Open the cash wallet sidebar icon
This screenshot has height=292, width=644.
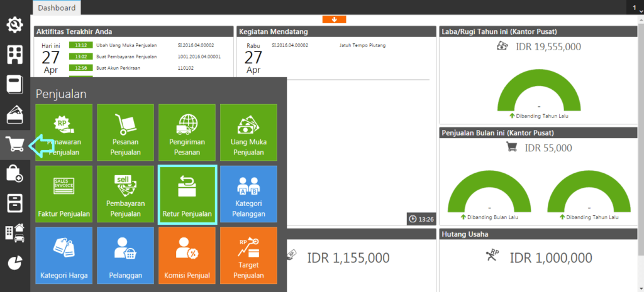(x=15, y=114)
